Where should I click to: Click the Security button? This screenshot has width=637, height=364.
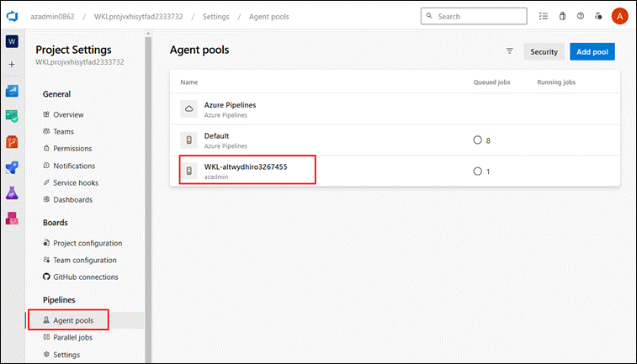point(544,51)
